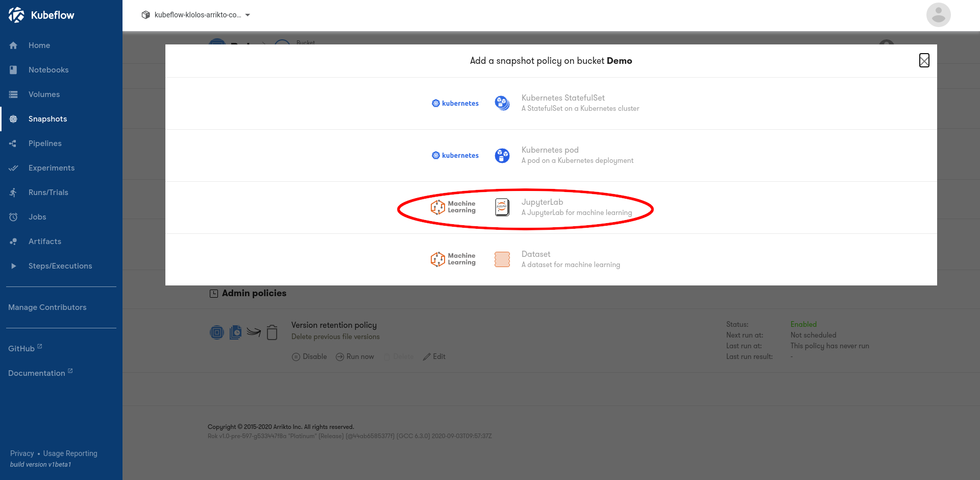Click Disable on version retention policy
The width and height of the screenshot is (980, 480).
[x=309, y=356]
